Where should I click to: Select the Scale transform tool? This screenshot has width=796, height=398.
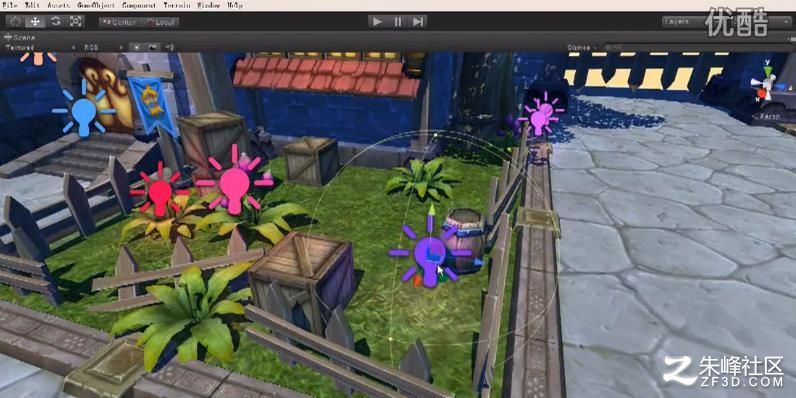pyautogui.click(x=75, y=21)
